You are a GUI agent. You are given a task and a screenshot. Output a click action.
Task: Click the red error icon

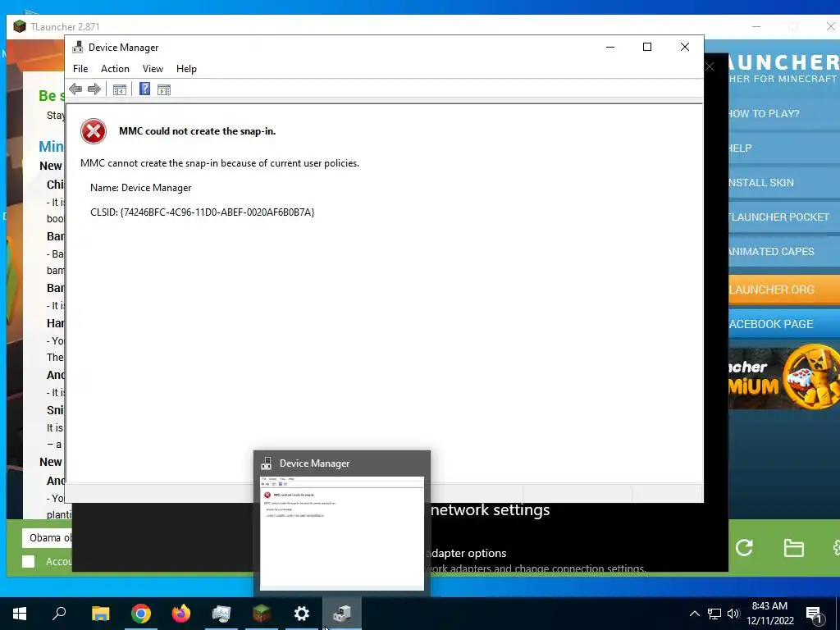point(94,131)
